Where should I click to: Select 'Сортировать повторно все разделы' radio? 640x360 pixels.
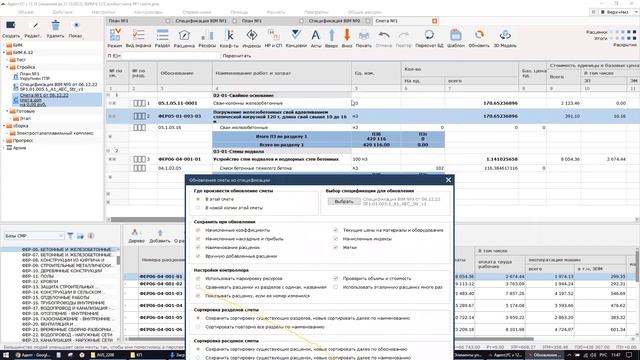click(198, 327)
